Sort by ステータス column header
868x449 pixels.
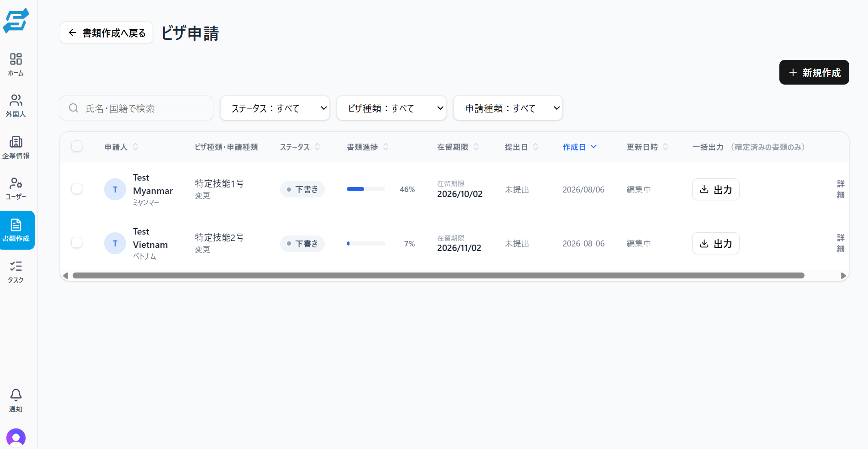click(300, 147)
